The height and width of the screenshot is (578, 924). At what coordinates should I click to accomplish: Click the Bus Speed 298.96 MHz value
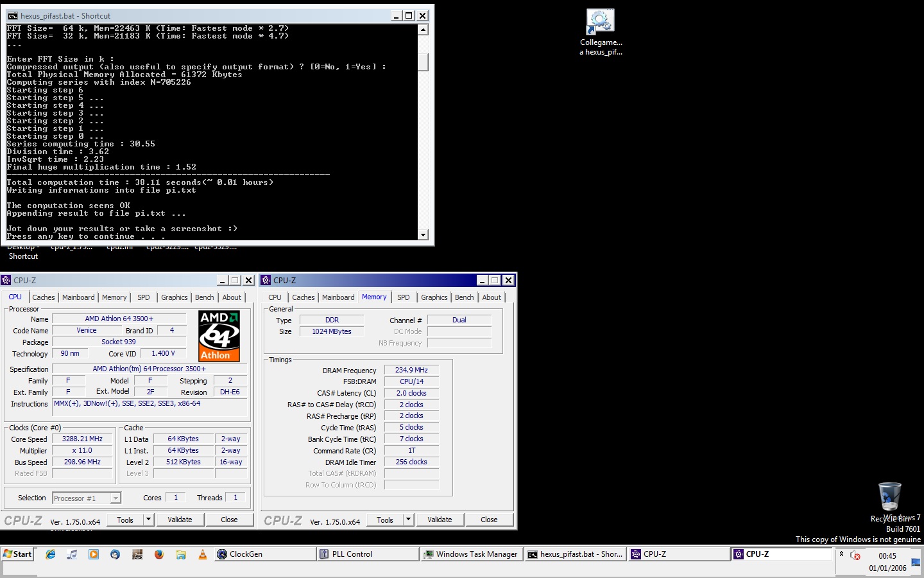pos(82,462)
